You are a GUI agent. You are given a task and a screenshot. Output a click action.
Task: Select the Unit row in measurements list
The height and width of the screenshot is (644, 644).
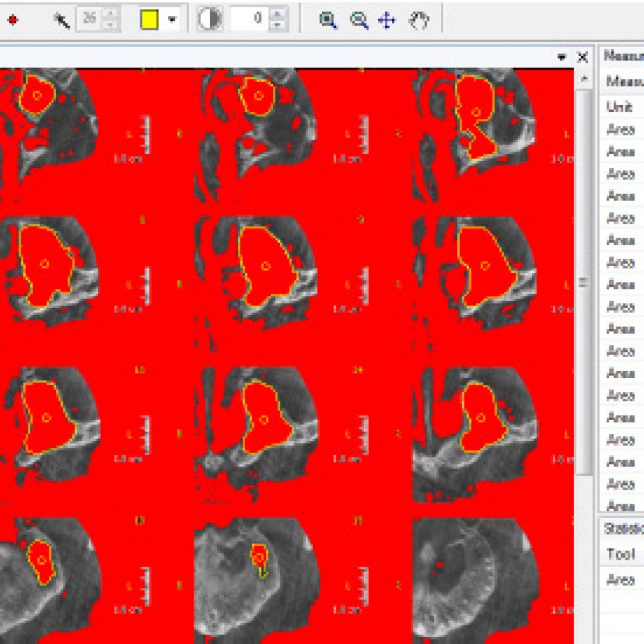pos(622,107)
